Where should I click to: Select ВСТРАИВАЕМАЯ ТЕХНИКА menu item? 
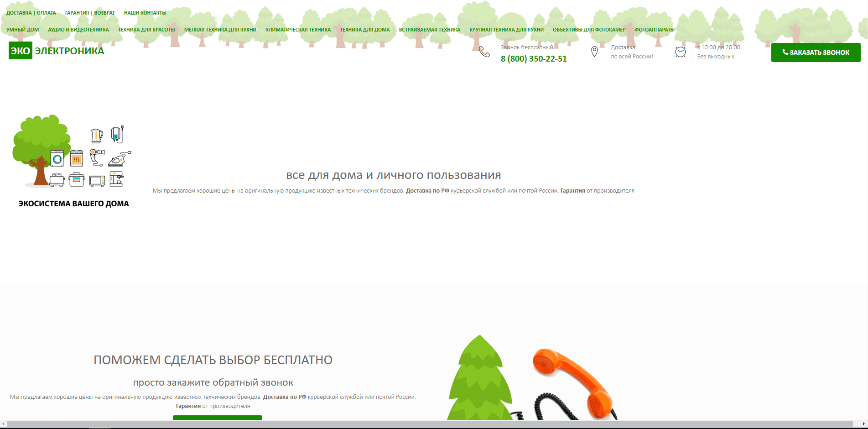click(429, 30)
